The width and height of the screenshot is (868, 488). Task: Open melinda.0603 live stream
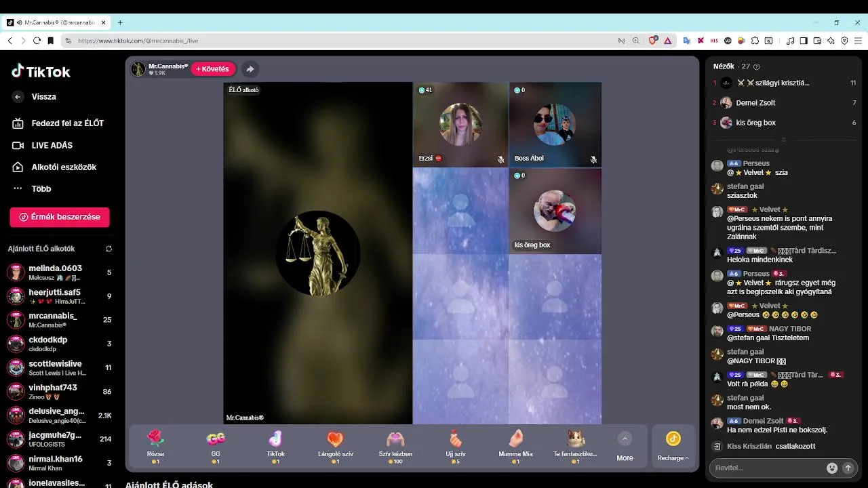pos(60,272)
